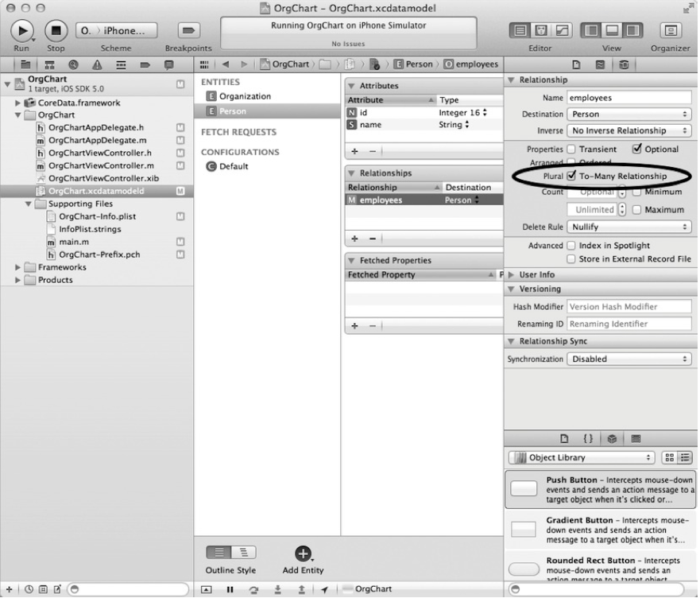Collapse the Versioning section
This screenshot has width=700, height=598.
tap(512, 289)
